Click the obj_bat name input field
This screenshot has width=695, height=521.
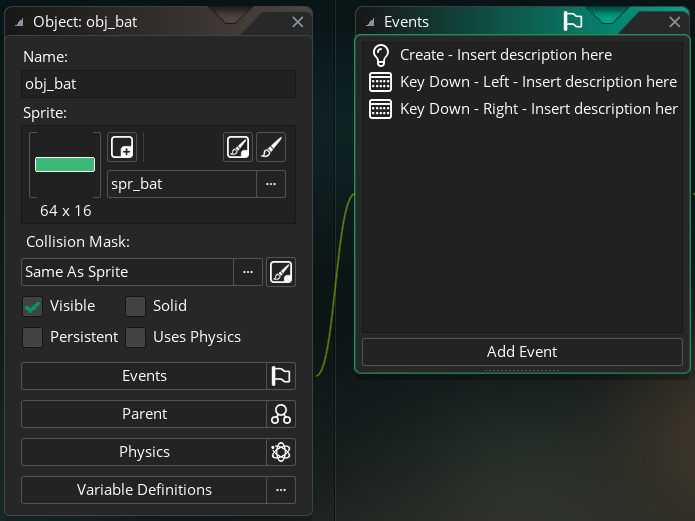point(158,84)
